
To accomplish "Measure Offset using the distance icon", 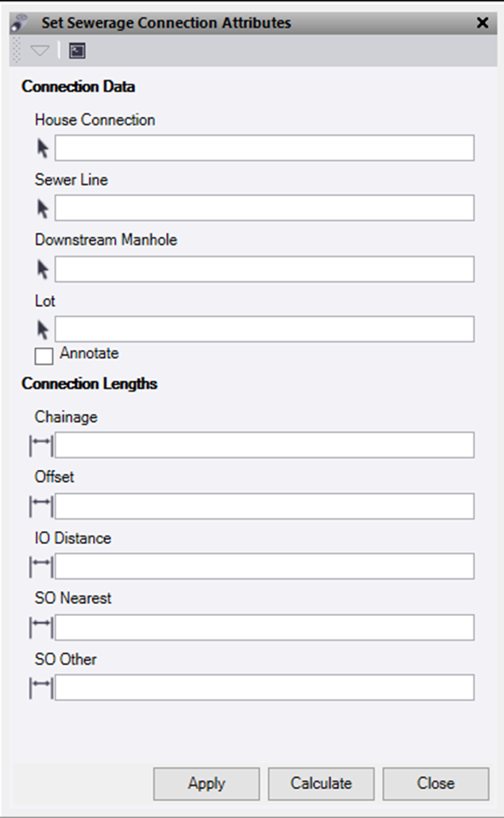I will pyautogui.click(x=41, y=506).
